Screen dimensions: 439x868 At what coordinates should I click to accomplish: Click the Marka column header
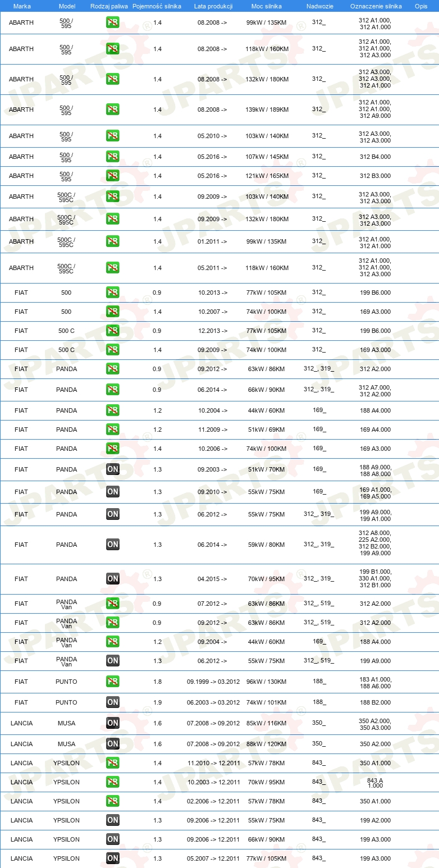(x=21, y=6)
